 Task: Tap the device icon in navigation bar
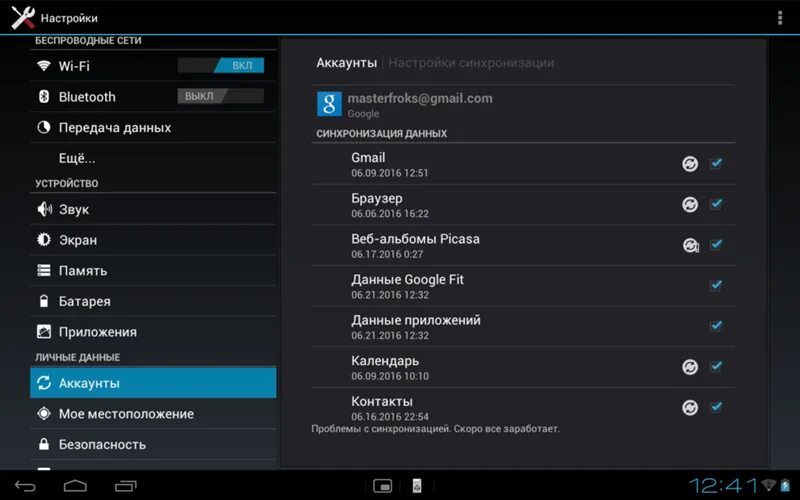417,486
